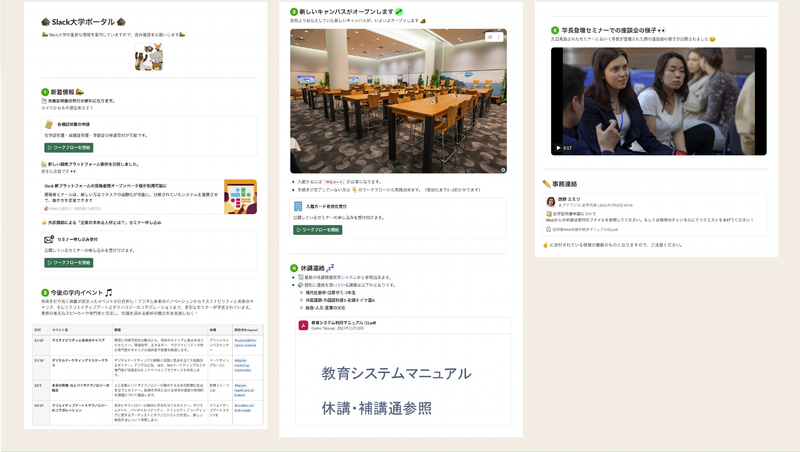The height and width of the screenshot is (452, 800).
Task: Click the 12/1 date cell in events table
Action: (40, 391)
